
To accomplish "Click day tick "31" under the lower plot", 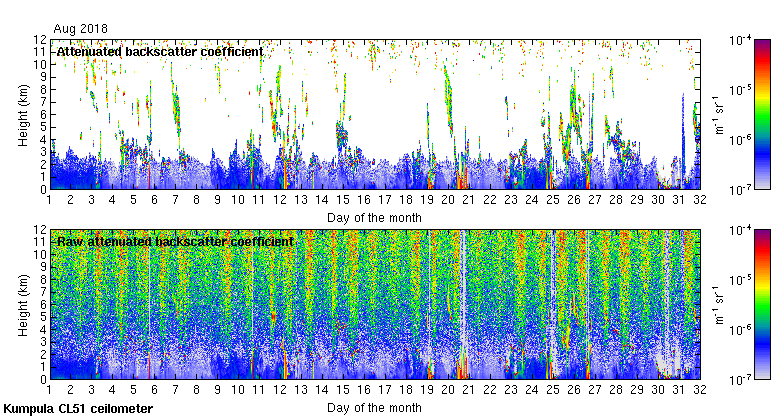I will click(679, 390).
